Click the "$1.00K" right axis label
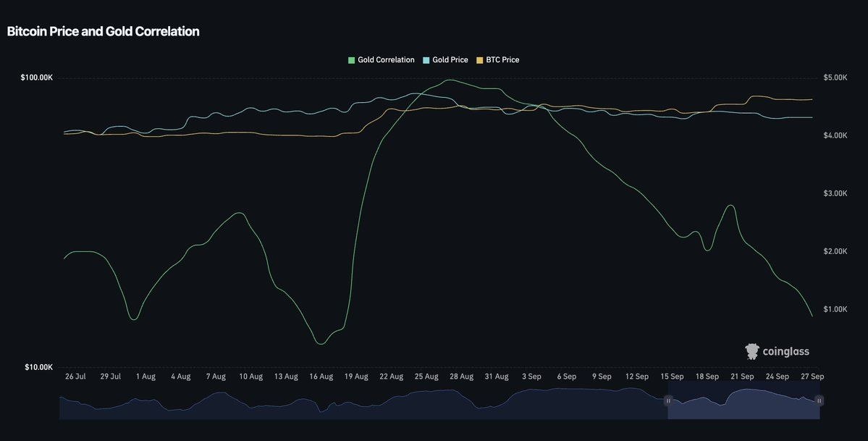The width and height of the screenshot is (868, 441). 835,309
